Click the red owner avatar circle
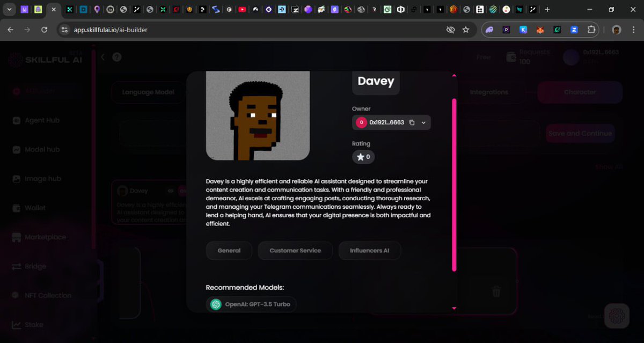The width and height of the screenshot is (644, 343). coord(361,122)
